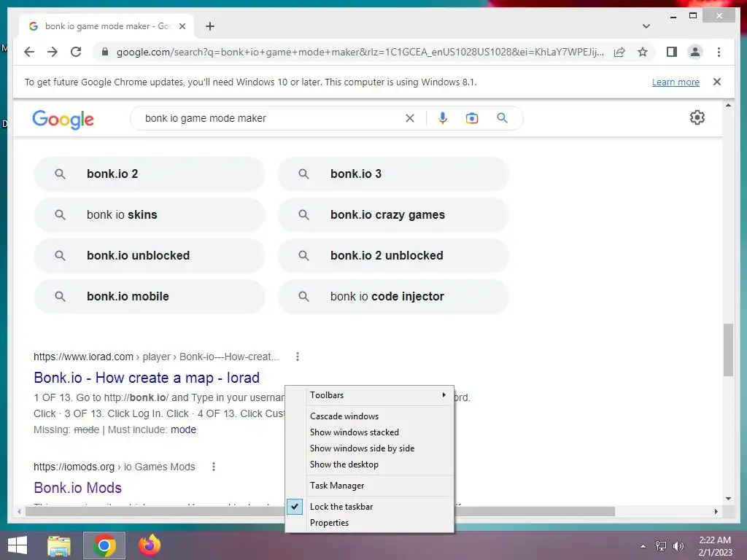
Task: Search related term bonk.io unblocked
Action: pyautogui.click(x=149, y=256)
